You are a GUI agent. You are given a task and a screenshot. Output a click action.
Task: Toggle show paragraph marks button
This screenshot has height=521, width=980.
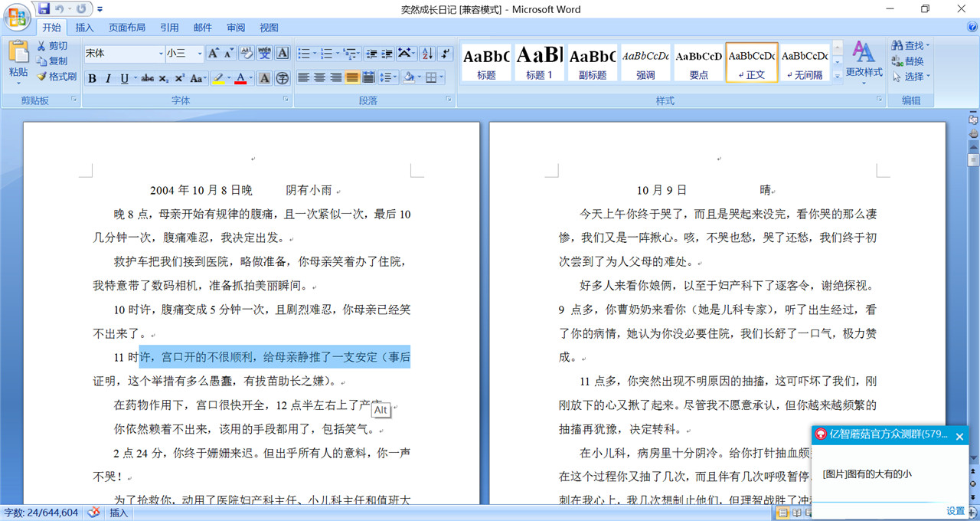tap(446, 54)
